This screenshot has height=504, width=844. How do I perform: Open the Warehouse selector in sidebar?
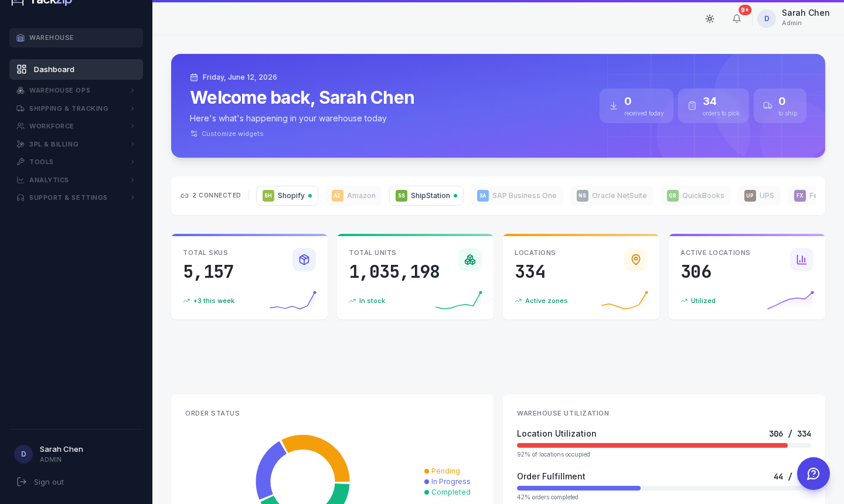[76, 38]
